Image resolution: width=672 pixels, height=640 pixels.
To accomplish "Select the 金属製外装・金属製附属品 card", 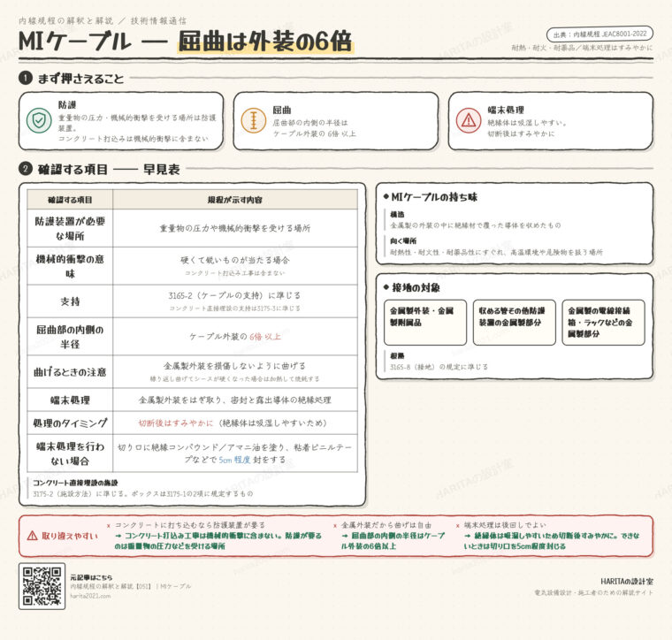I will (x=425, y=323).
